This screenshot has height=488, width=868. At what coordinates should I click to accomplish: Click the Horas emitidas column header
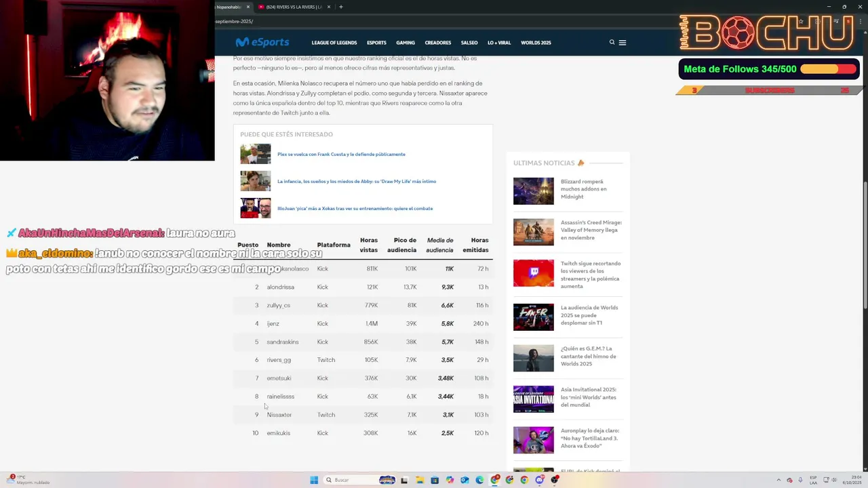click(475, 245)
